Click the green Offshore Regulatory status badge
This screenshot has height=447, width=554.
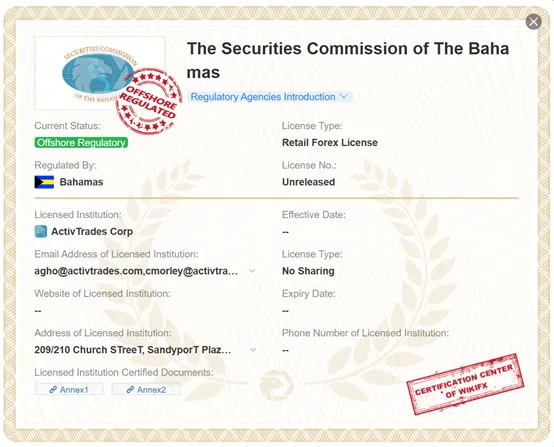81,142
